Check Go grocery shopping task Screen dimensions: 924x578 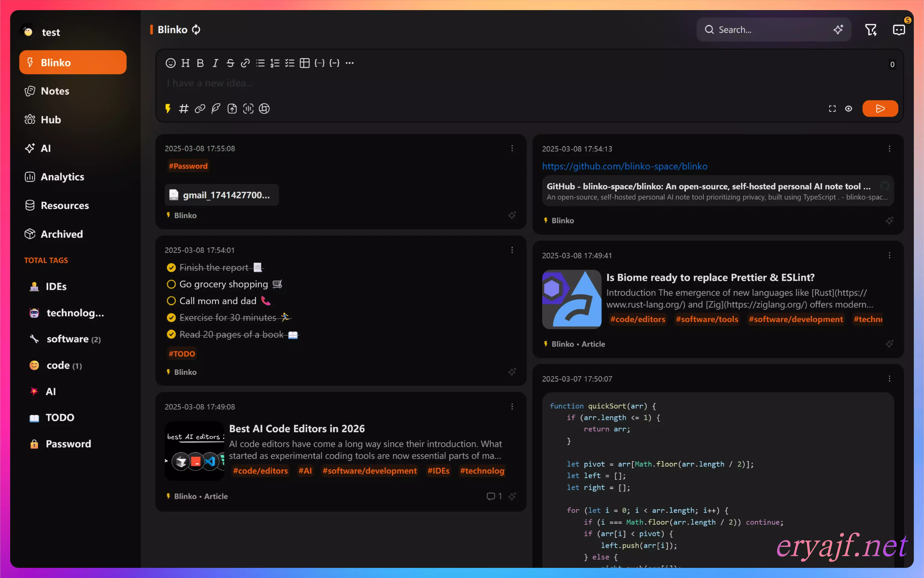click(x=171, y=284)
